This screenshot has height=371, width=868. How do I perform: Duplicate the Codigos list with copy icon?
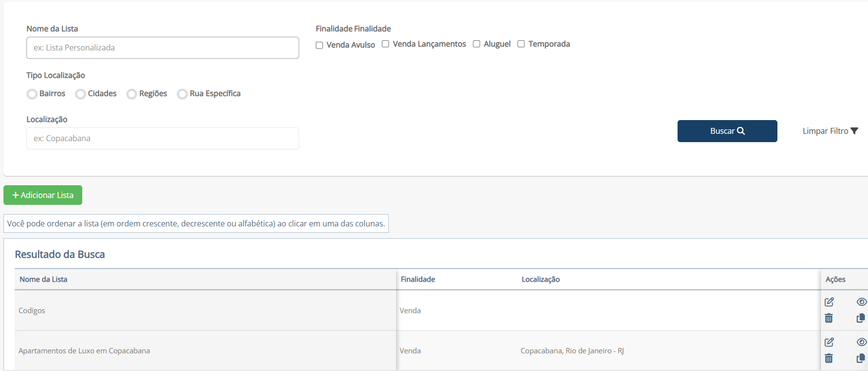tap(860, 318)
